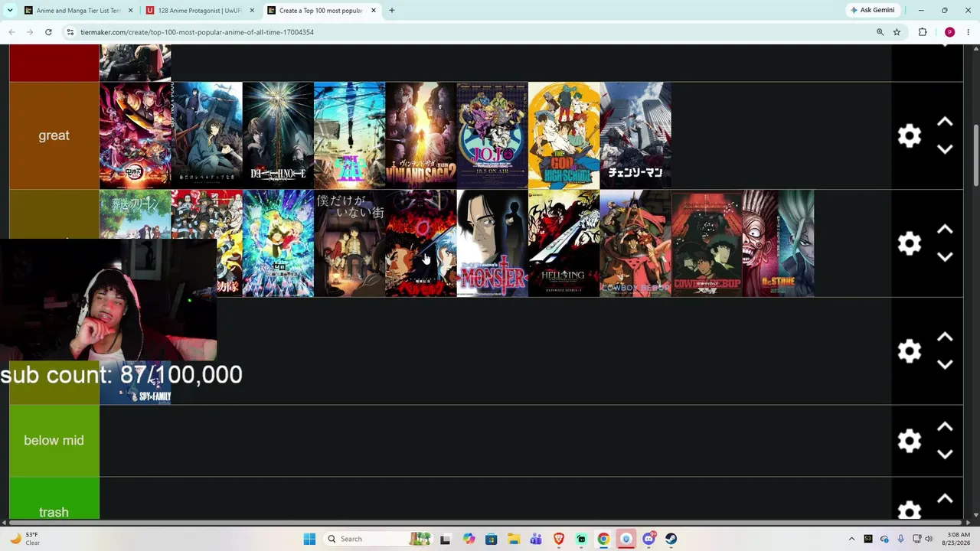
Task: Open a new browser tab
Action: [391, 11]
